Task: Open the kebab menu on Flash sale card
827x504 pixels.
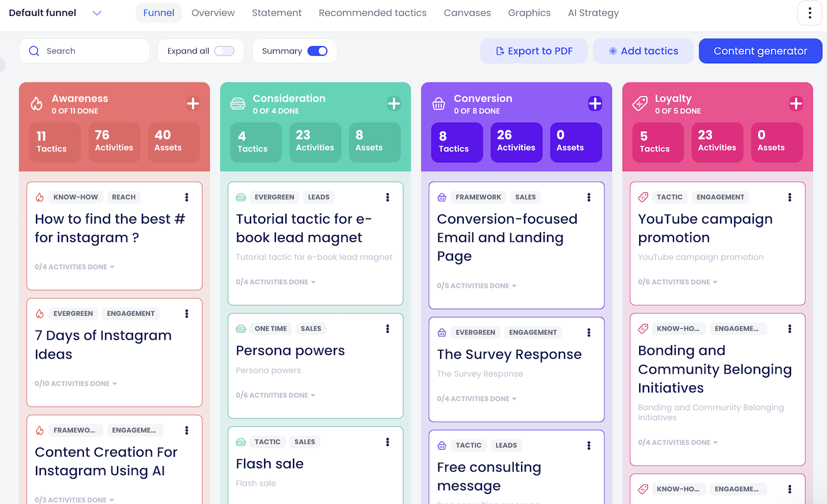Action: click(388, 441)
